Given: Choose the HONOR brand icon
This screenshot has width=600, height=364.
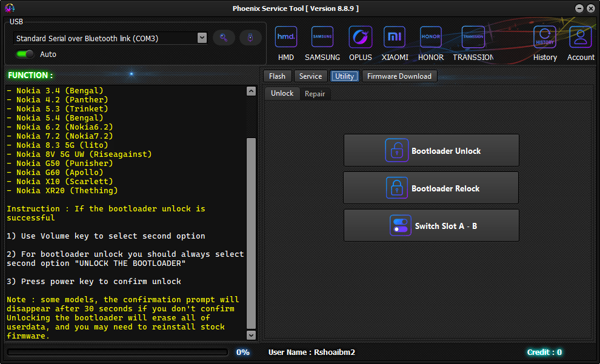Looking at the screenshot, I should (430, 37).
